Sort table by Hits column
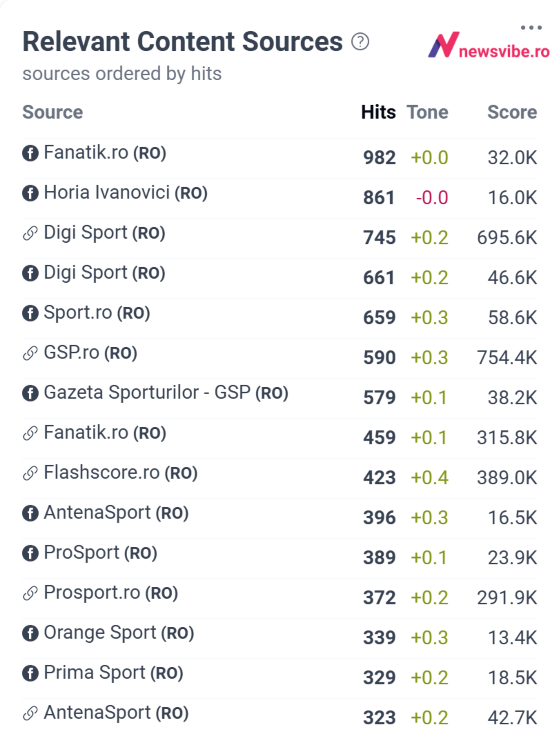559x756 pixels. [x=379, y=112]
